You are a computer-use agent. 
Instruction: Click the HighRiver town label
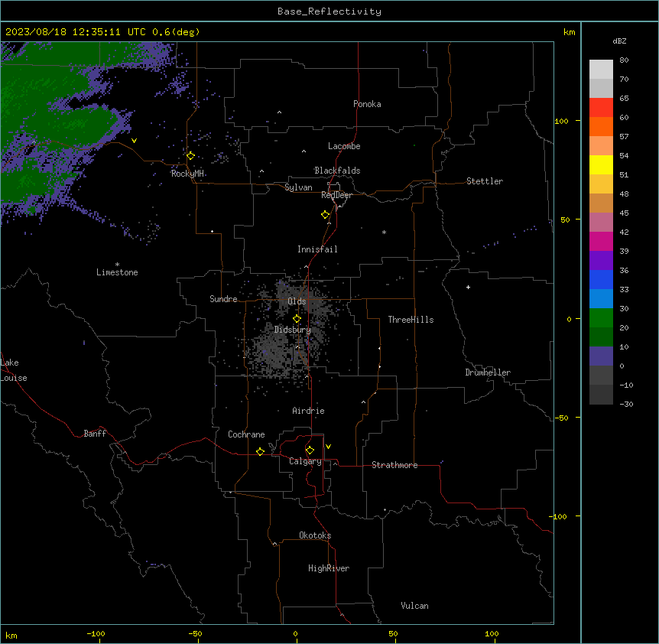pos(329,568)
